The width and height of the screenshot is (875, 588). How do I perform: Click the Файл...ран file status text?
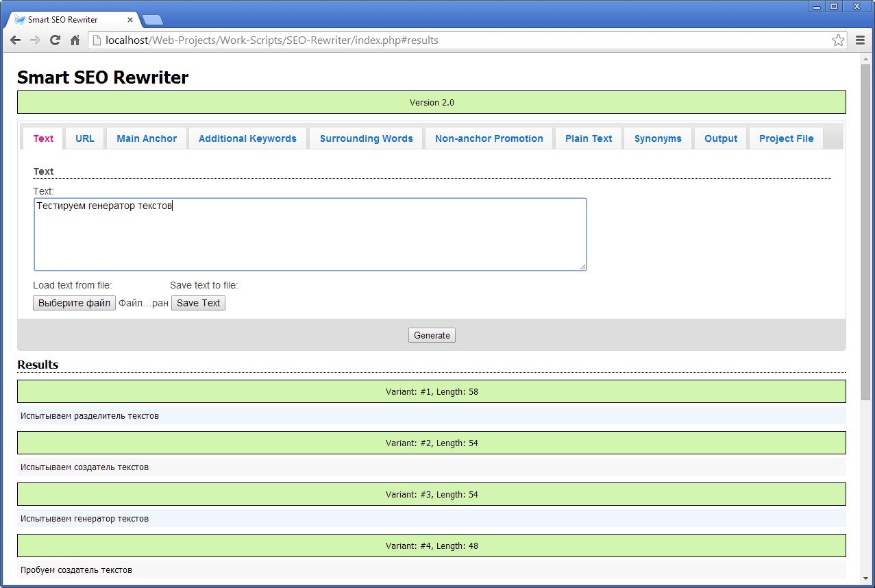143,303
